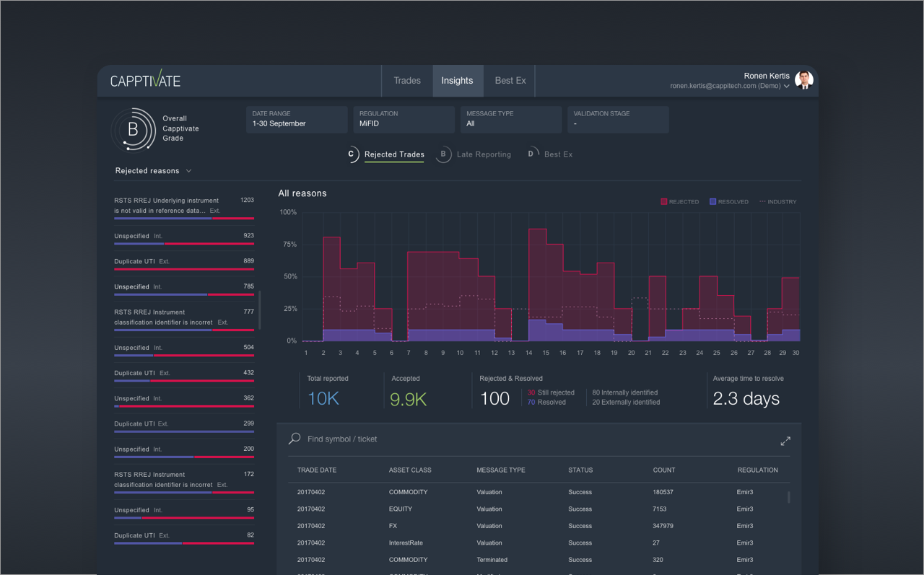
Task: Sort by the Count column header
Action: [664, 470]
